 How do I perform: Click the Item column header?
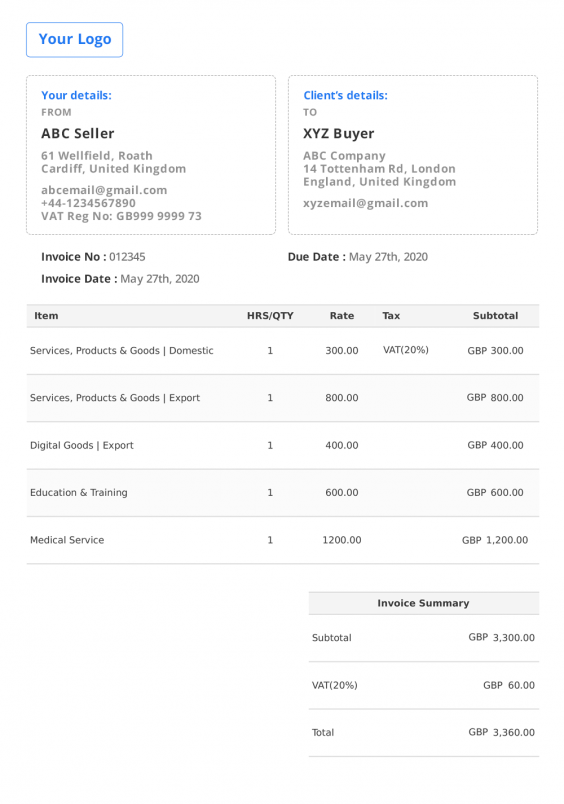click(x=46, y=316)
